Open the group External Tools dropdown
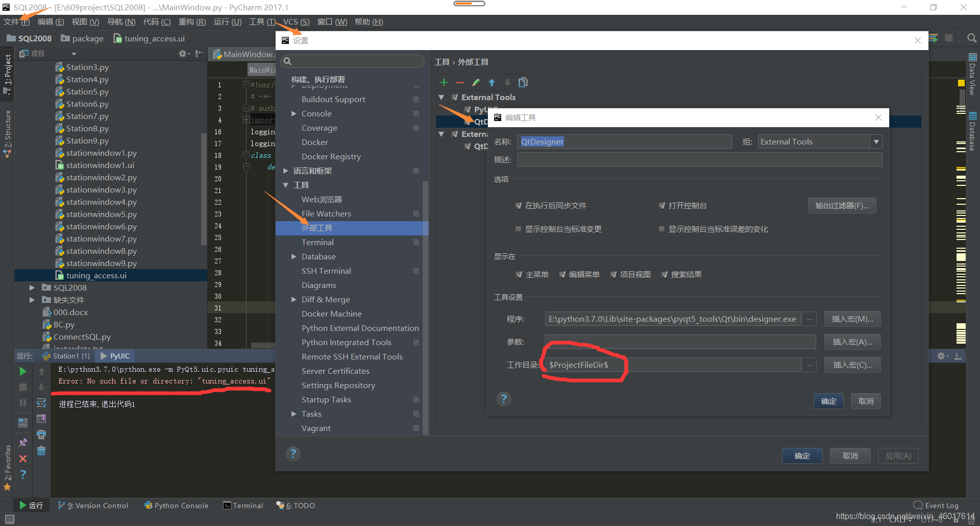The height and width of the screenshot is (526, 980). pyautogui.click(x=876, y=142)
